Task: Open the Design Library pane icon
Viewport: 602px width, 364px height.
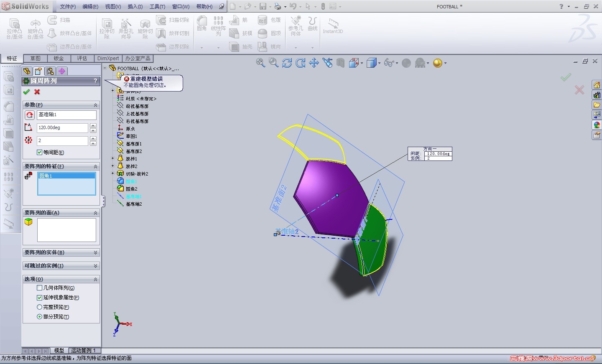Action: point(597,95)
